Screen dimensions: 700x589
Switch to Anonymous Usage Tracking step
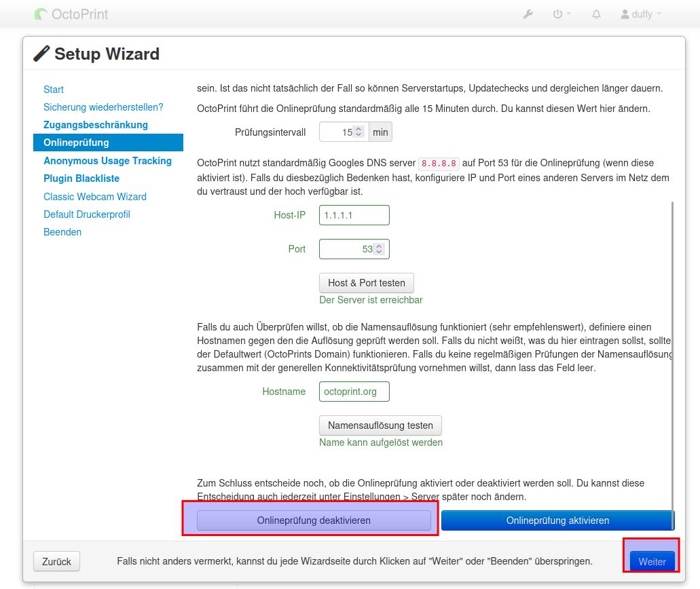click(x=107, y=161)
